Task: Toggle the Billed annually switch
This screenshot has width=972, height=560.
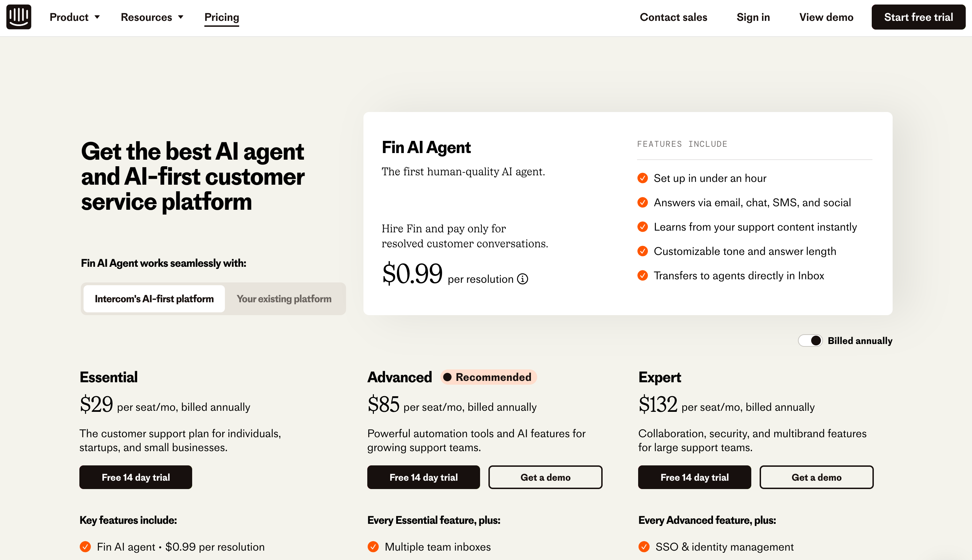Action: pos(810,341)
